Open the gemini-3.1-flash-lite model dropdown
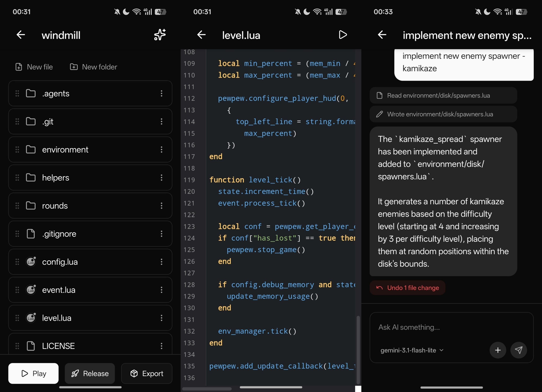542x392 pixels. click(x=412, y=350)
